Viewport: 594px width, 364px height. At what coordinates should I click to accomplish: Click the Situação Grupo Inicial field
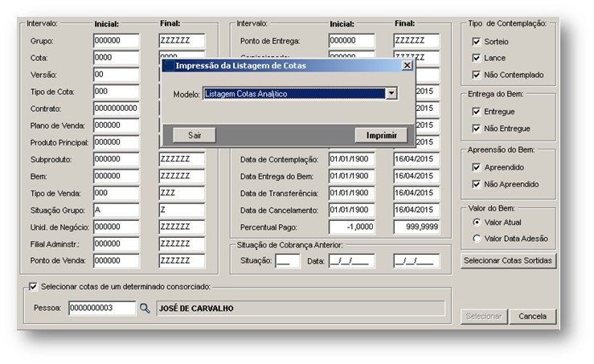click(117, 211)
